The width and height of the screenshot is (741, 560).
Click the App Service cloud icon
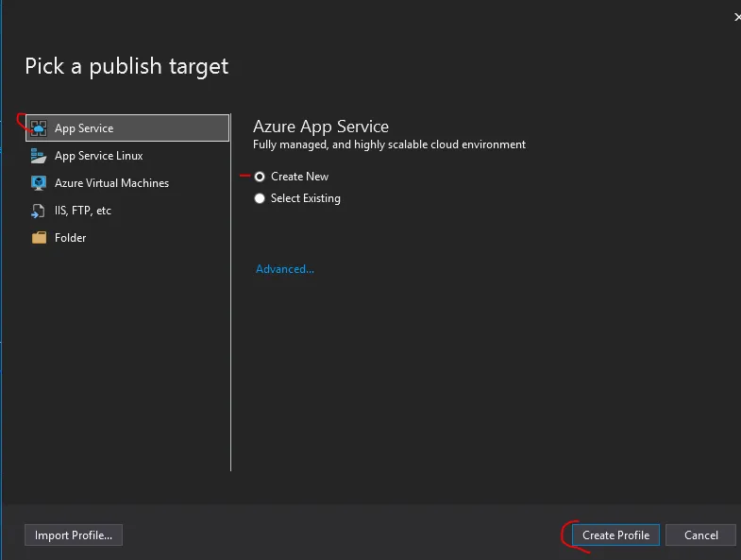(39, 128)
